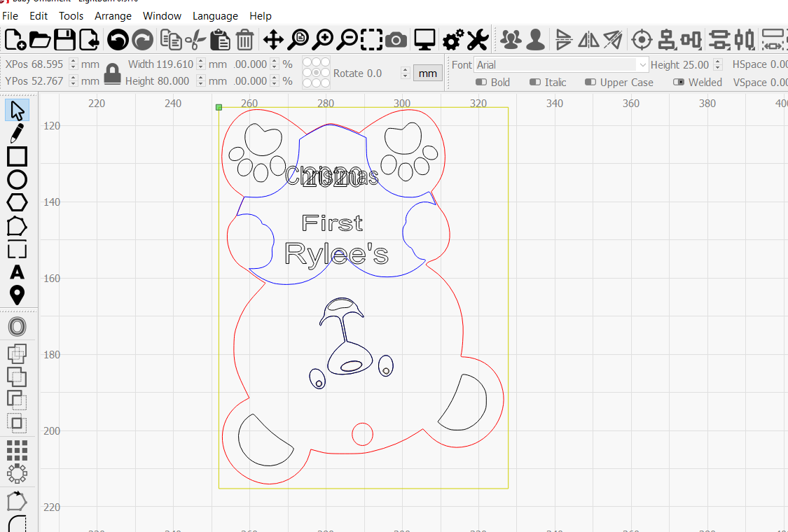This screenshot has height=532, width=788.
Task: Open device settings with wrench icon
Action: tap(478, 40)
